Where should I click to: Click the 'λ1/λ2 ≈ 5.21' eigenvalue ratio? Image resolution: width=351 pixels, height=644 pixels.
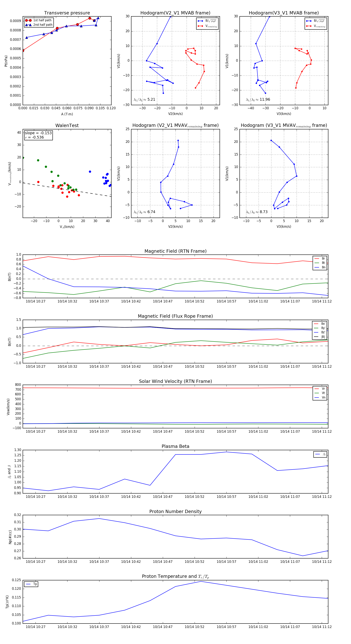point(144,100)
